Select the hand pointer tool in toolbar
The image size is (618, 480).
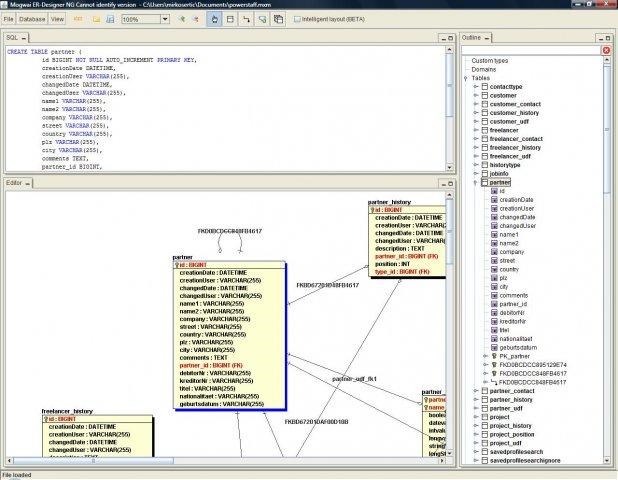pos(215,19)
